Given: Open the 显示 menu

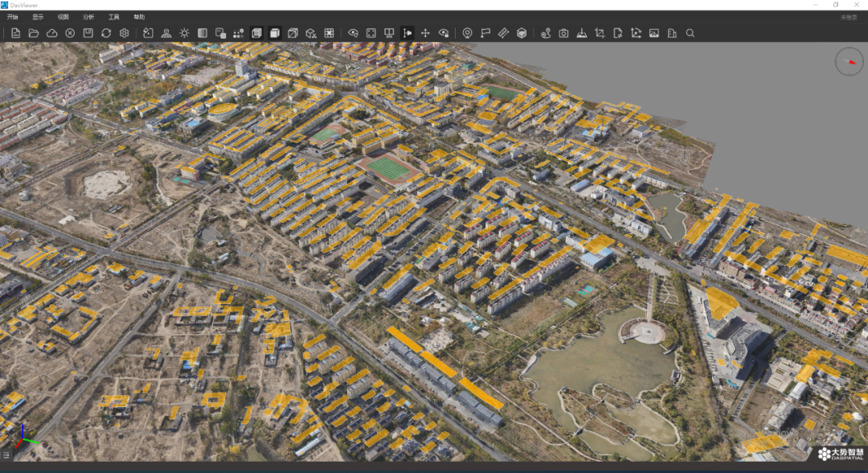Looking at the screenshot, I should point(38,17).
